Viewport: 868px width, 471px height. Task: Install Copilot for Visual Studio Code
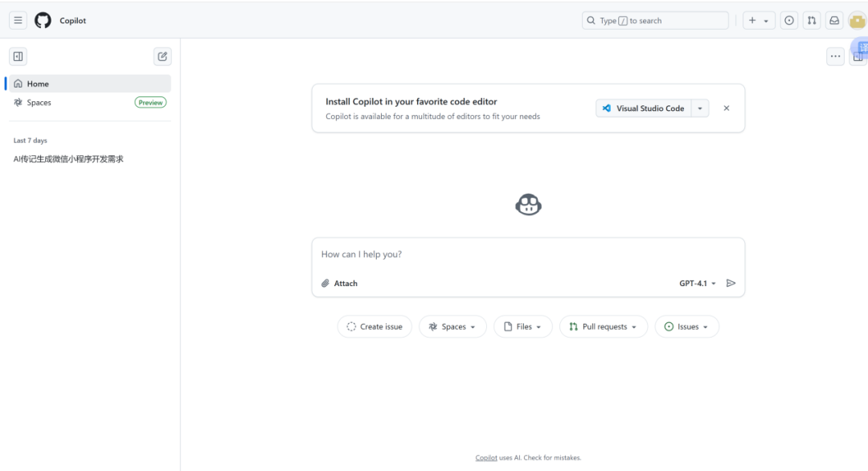click(x=644, y=109)
